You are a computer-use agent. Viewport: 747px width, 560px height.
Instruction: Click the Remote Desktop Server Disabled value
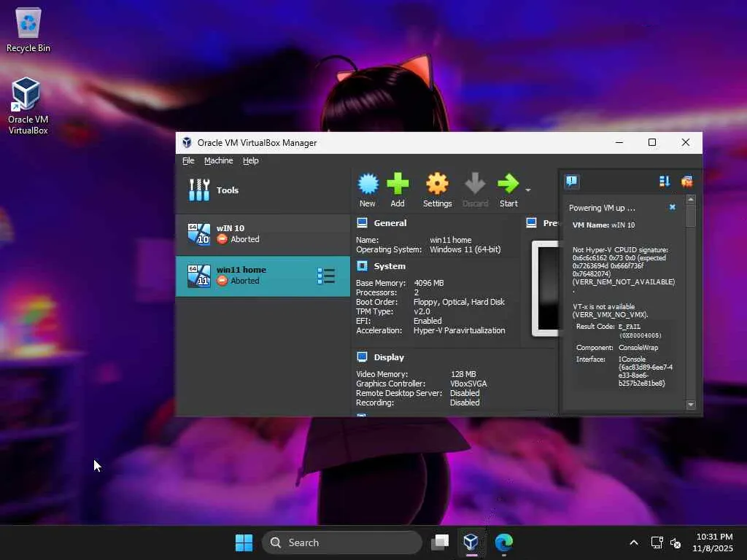click(x=465, y=393)
